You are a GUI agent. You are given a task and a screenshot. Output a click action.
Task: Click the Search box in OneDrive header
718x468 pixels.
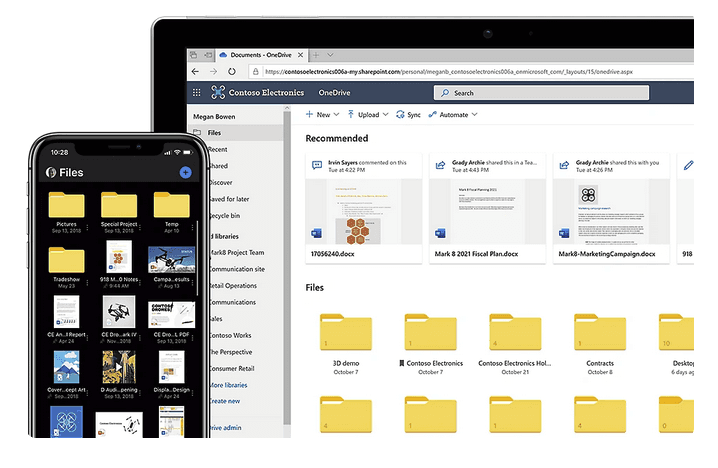(x=541, y=93)
